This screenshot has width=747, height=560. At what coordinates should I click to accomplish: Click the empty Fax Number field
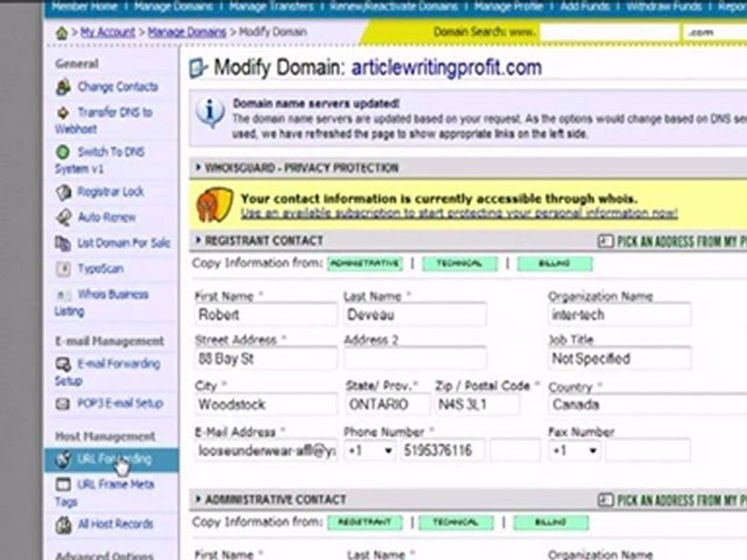[x=648, y=450]
